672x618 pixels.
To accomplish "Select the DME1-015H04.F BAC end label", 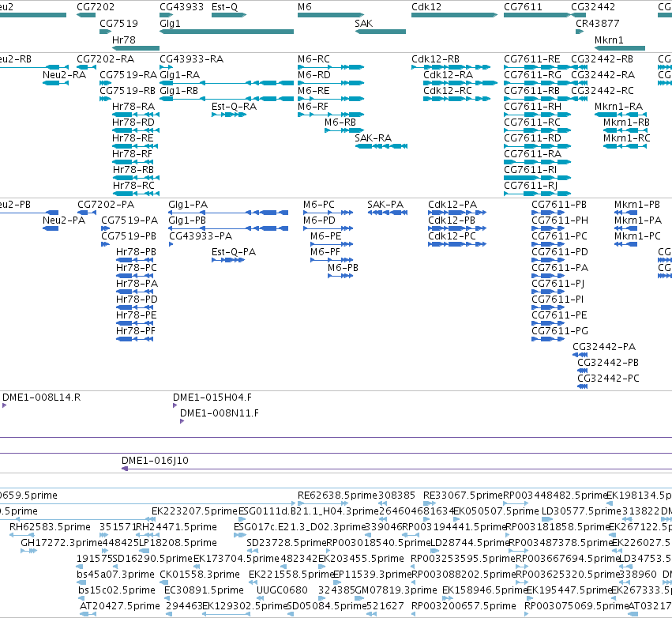I will pyautogui.click(x=212, y=398).
